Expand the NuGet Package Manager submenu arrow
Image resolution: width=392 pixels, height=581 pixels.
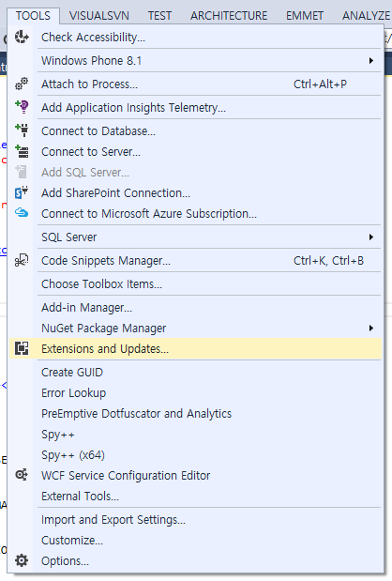(x=371, y=328)
